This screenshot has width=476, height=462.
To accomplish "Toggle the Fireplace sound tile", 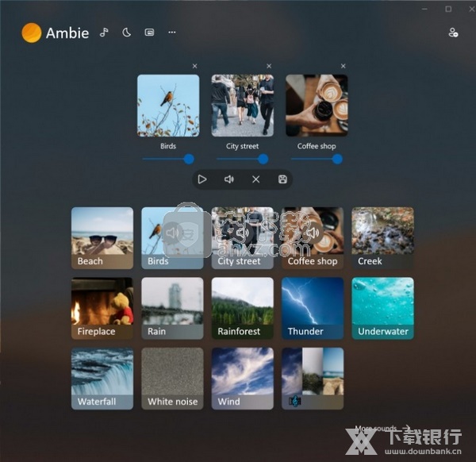I will pos(102,308).
